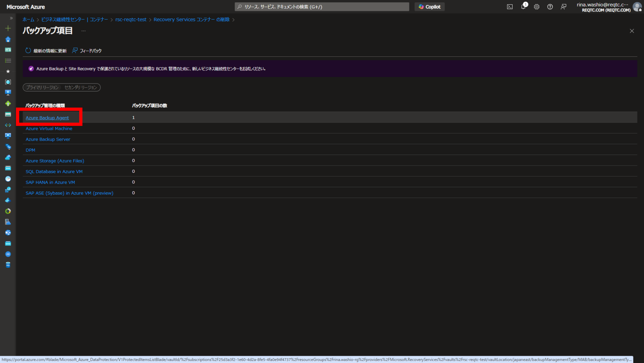Click the green diamond icon in sidebar
The height and width of the screenshot is (363, 644).
pyautogui.click(x=8, y=103)
